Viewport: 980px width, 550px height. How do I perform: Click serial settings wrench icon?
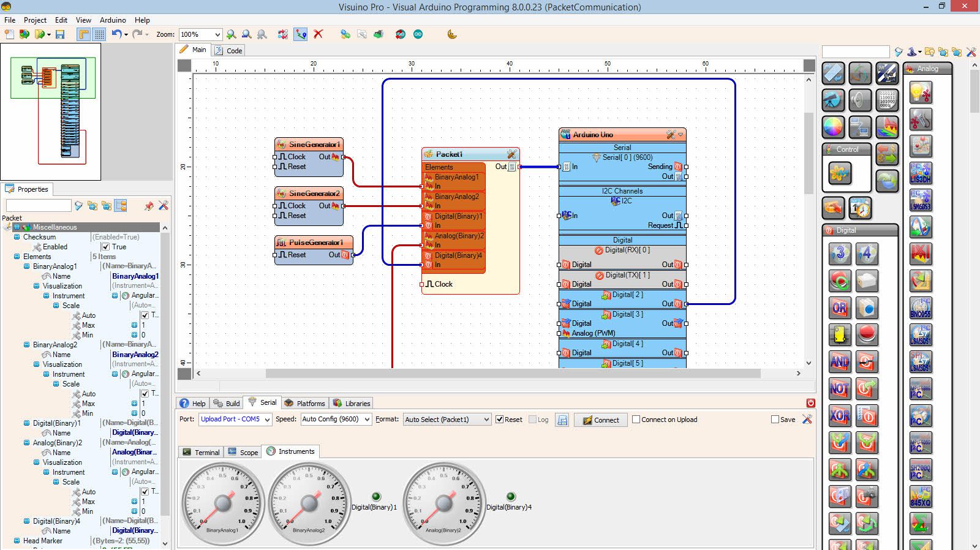tap(807, 420)
